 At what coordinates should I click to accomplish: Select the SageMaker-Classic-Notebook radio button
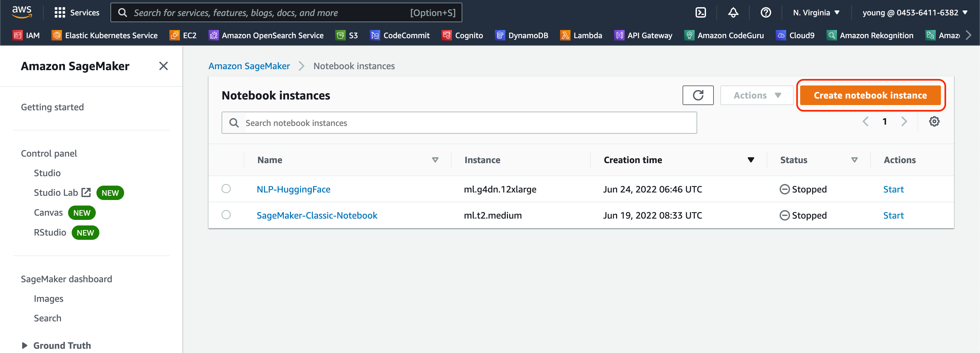tap(226, 215)
